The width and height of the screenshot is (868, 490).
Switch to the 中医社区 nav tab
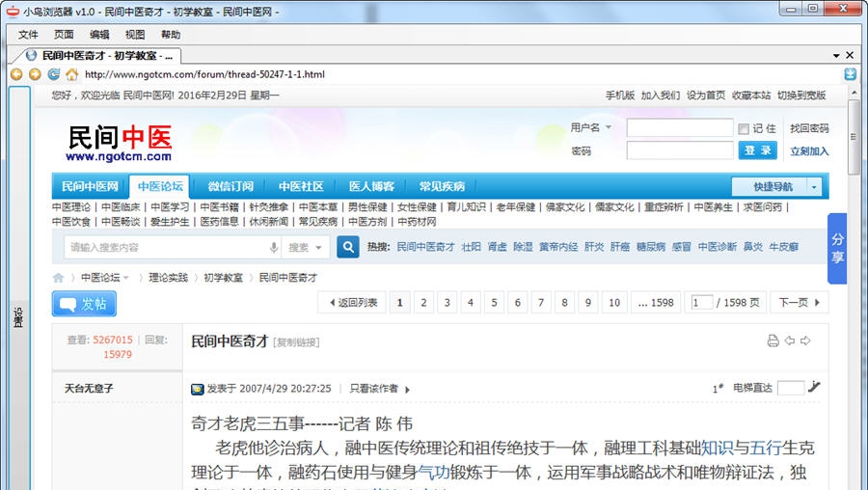click(x=301, y=186)
